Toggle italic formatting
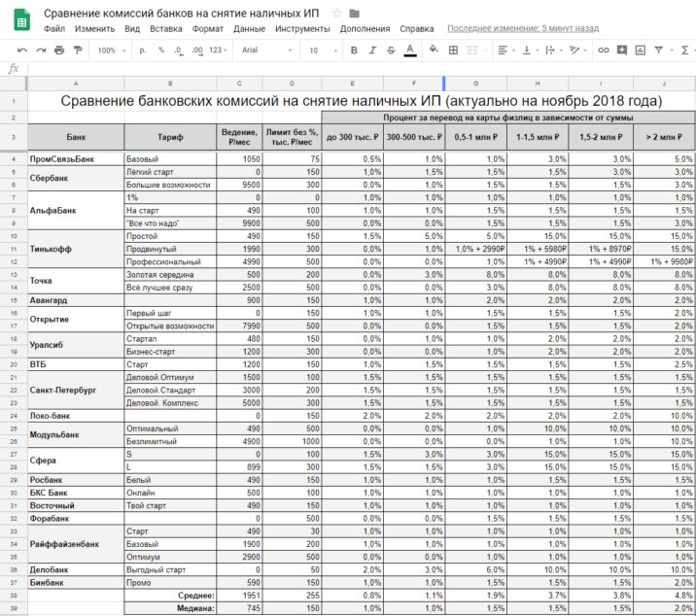696x616 pixels. 372,51
